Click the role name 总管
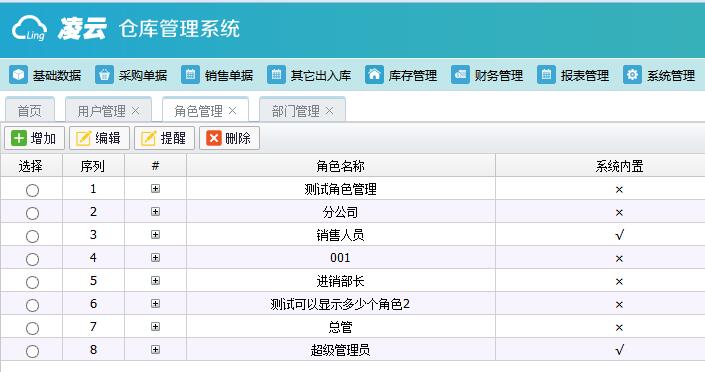The width and height of the screenshot is (705, 372). pos(340,327)
